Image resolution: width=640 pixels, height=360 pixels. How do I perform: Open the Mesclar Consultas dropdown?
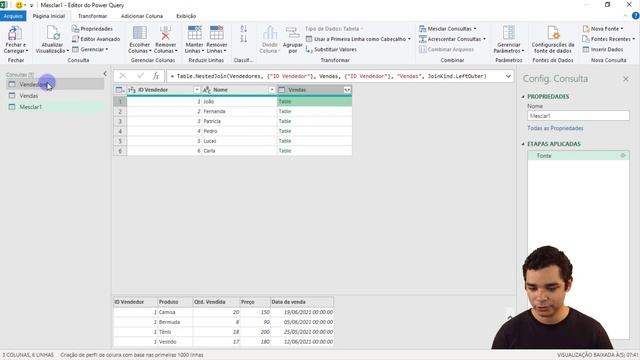[448, 29]
